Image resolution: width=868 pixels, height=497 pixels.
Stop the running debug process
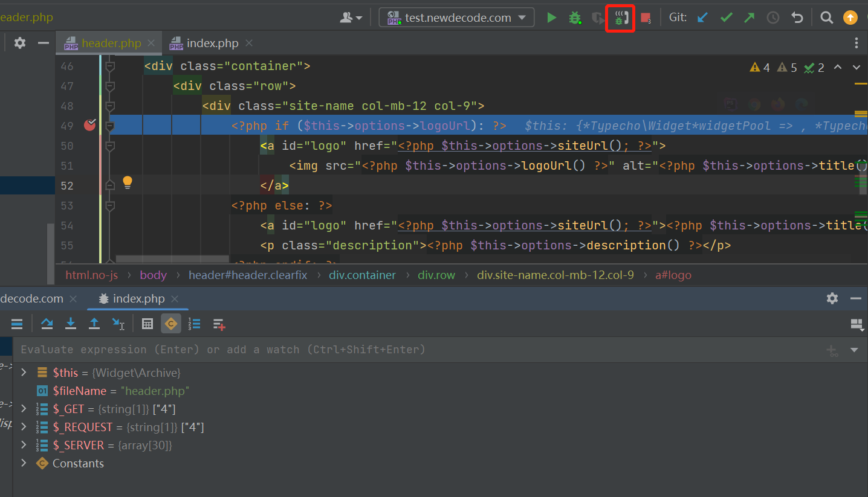(646, 18)
